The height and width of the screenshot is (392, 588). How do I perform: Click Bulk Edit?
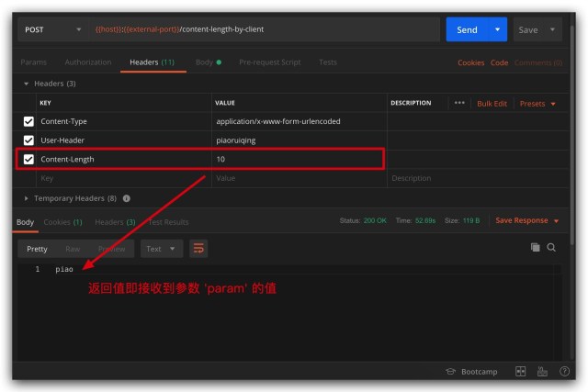(x=492, y=104)
